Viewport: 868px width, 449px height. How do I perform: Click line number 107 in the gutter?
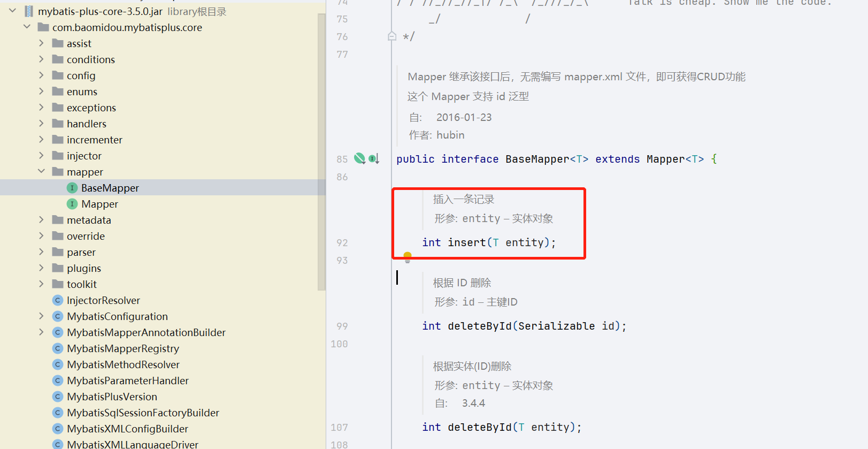pos(339,428)
